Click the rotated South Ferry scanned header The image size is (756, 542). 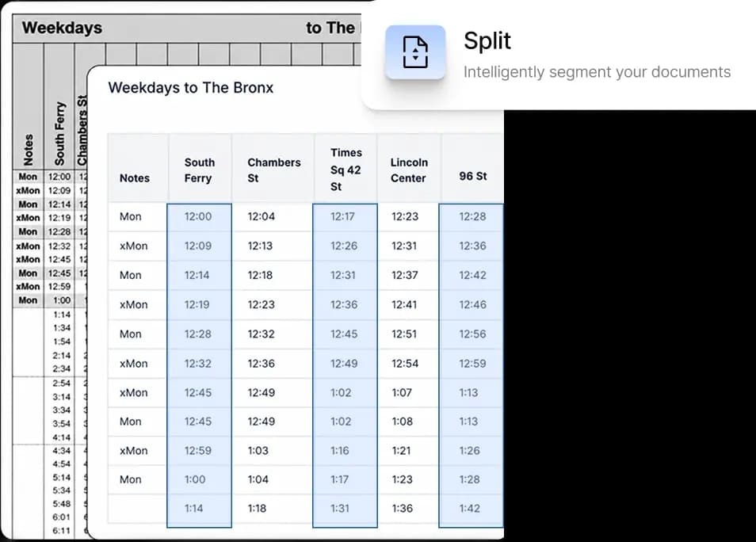[x=59, y=134]
